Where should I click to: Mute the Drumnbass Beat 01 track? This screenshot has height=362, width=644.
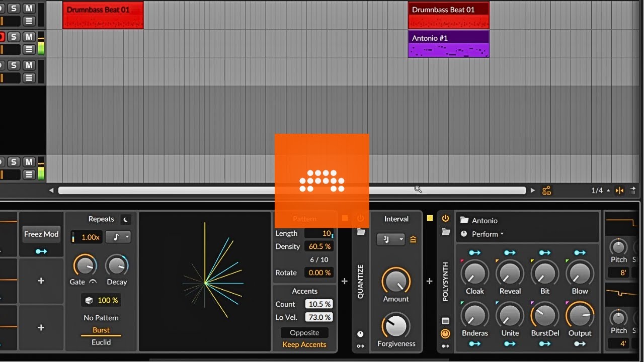29,8
